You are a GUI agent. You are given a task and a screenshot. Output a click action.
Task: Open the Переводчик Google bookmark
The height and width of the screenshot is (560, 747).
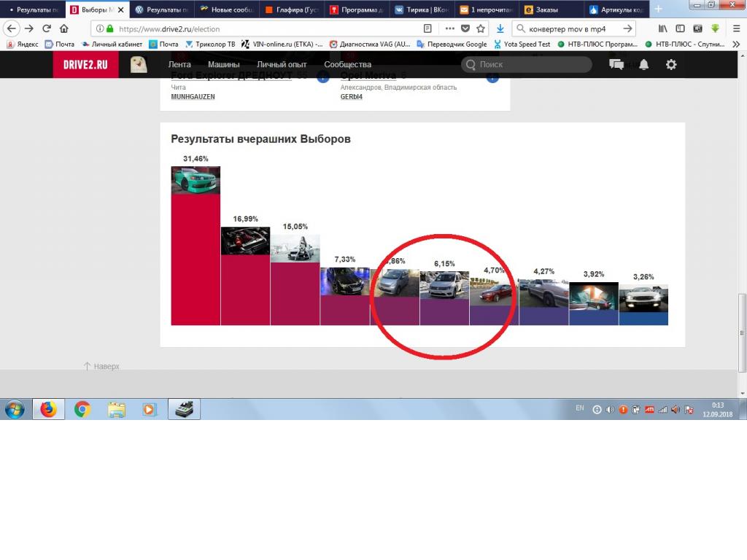(452, 44)
